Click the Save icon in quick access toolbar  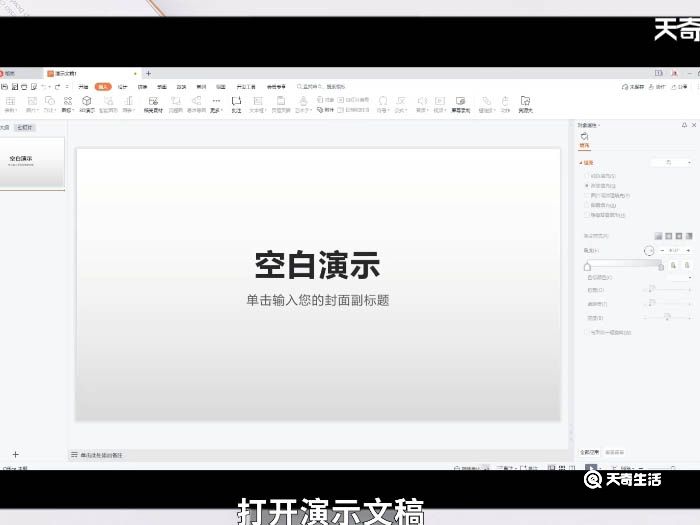click(5, 87)
